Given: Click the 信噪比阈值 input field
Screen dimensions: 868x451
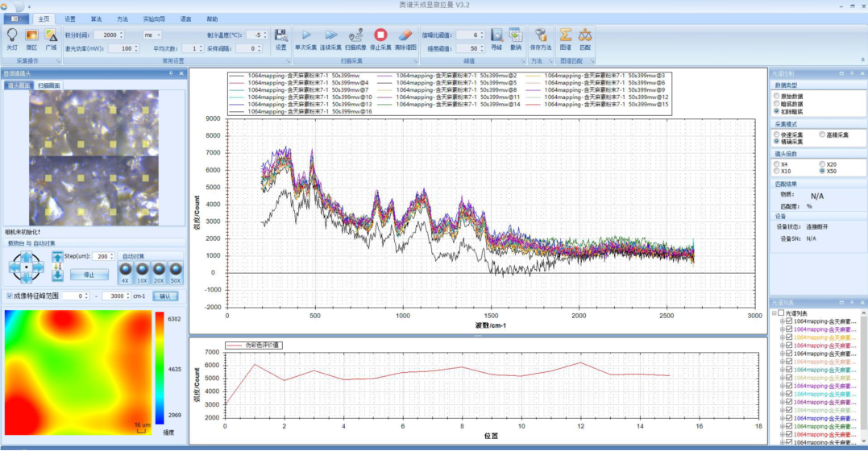Looking at the screenshot, I should [x=471, y=35].
